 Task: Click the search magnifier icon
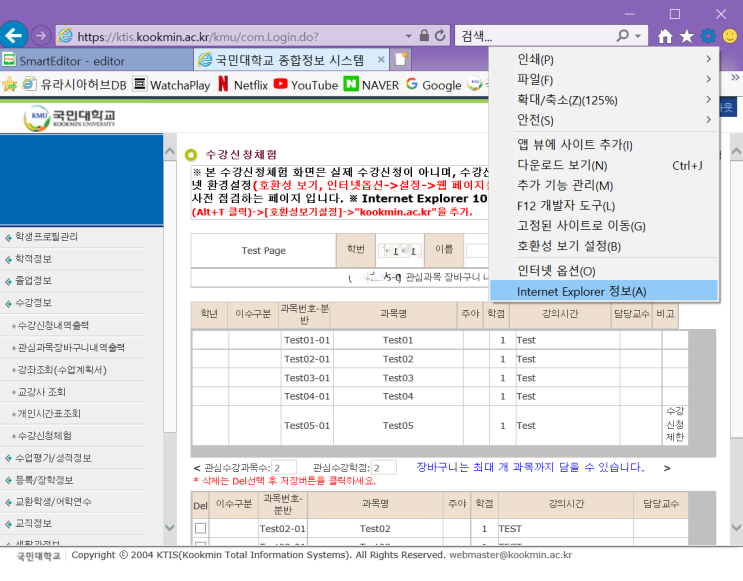pyautogui.click(x=623, y=36)
